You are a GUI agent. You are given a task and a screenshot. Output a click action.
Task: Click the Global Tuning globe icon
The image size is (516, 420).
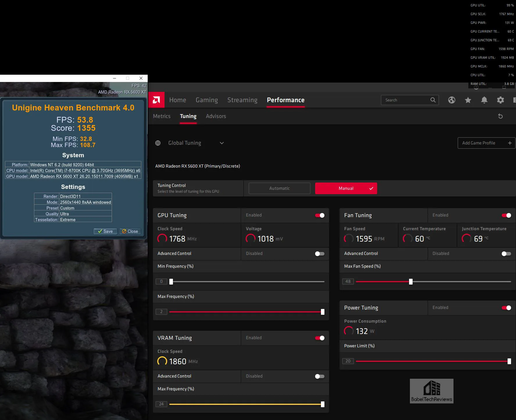[x=158, y=143]
